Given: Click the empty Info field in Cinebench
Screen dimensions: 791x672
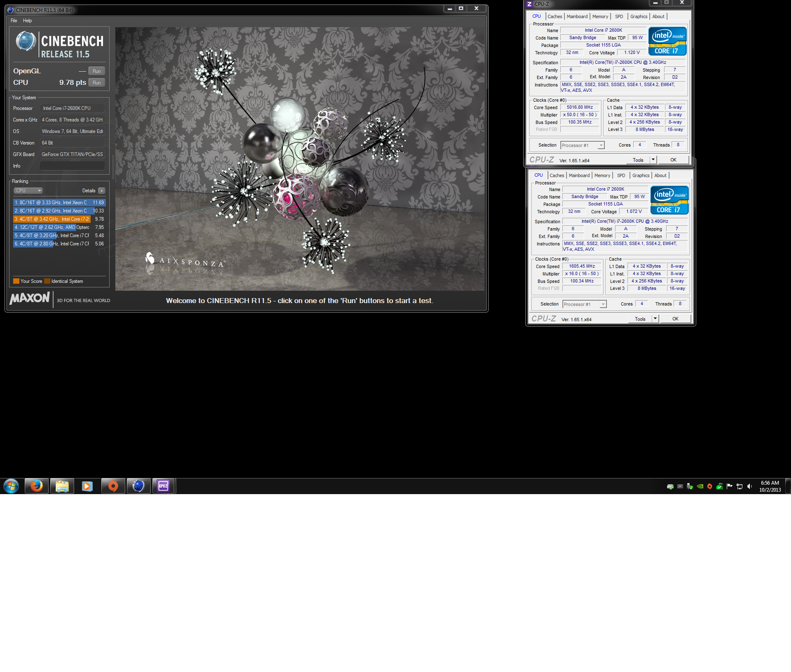Looking at the screenshot, I should (73, 166).
